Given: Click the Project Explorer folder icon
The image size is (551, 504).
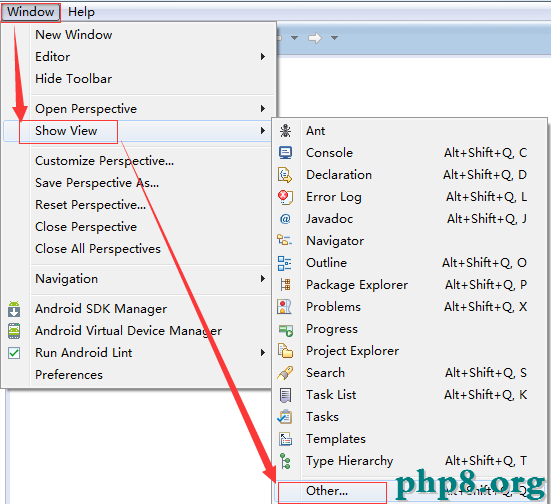Looking at the screenshot, I should (x=285, y=351).
